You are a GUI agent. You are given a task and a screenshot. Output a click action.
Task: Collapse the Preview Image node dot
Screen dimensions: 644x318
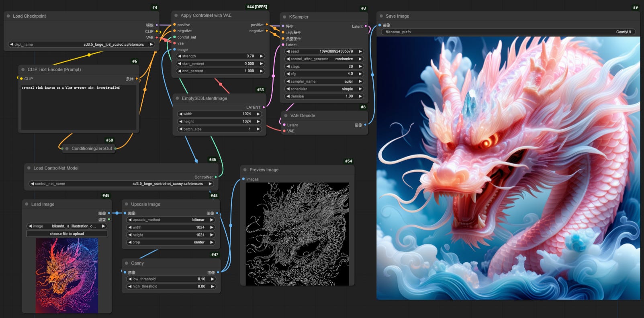pyautogui.click(x=245, y=169)
